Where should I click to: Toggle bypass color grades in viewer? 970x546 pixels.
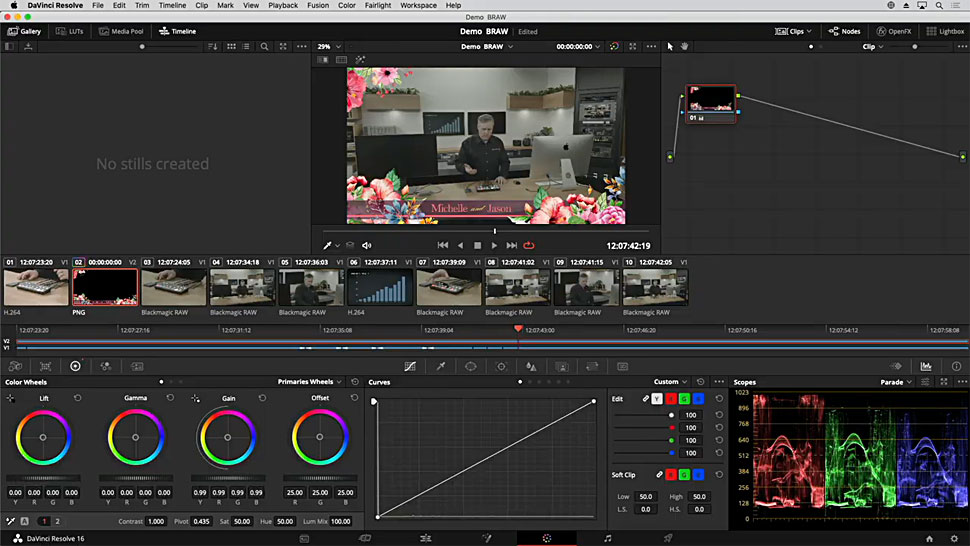(614, 46)
